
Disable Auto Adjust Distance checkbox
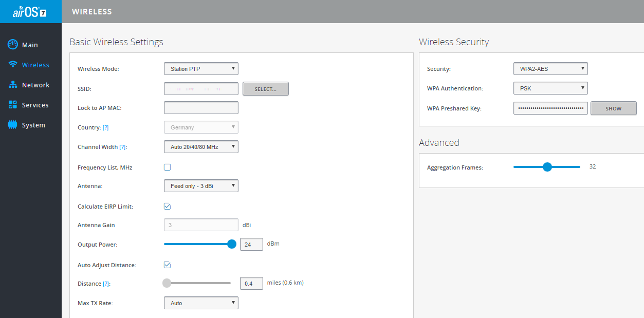[167, 265]
